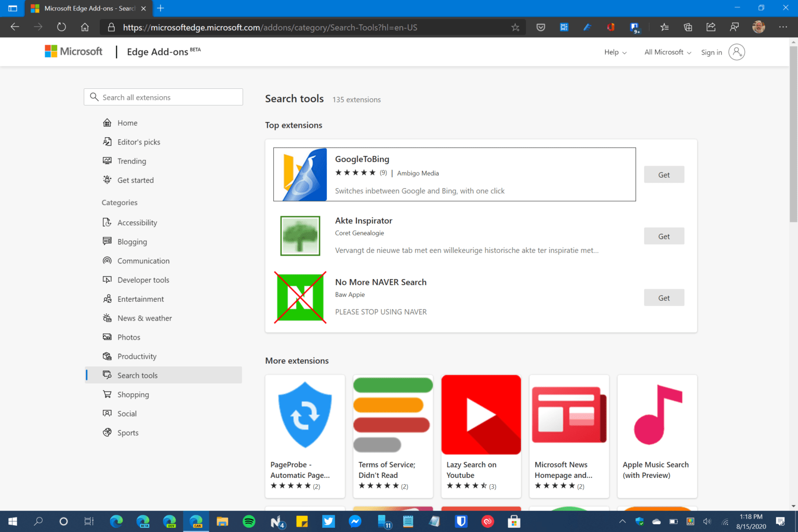Open the Apple Music Search extension thumbnail
Screen dimensions: 798x532
tap(657, 414)
